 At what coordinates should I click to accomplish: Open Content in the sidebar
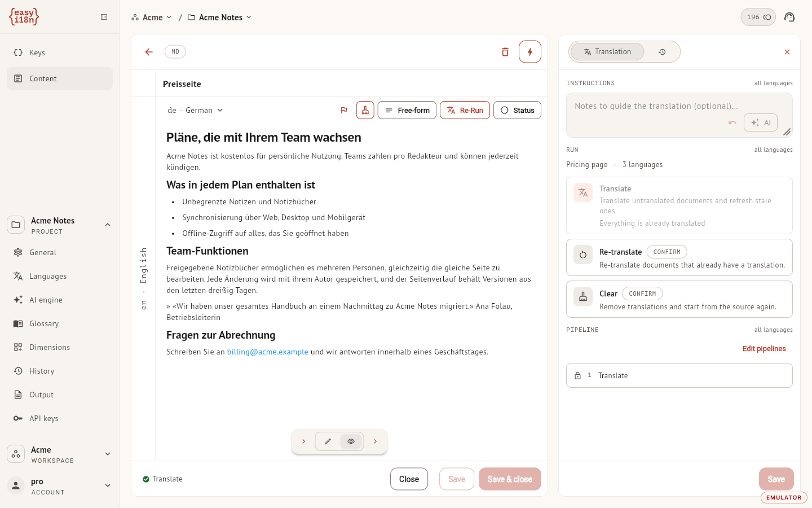(60, 78)
